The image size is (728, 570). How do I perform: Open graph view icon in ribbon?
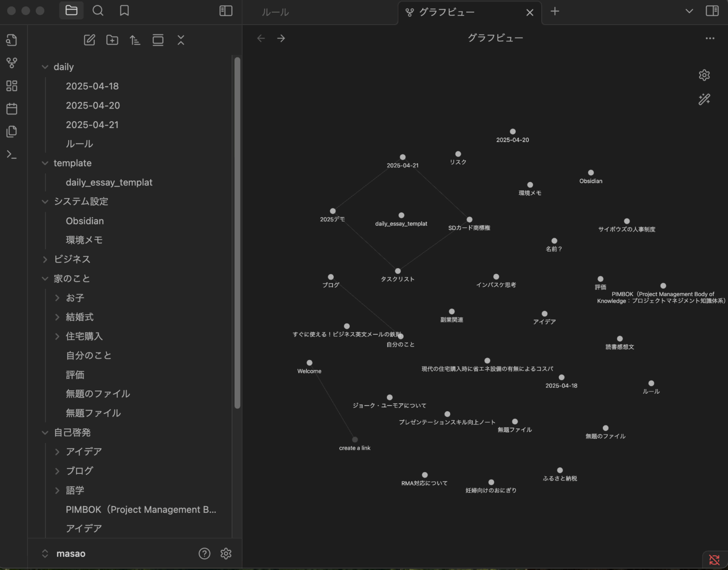pos(12,63)
